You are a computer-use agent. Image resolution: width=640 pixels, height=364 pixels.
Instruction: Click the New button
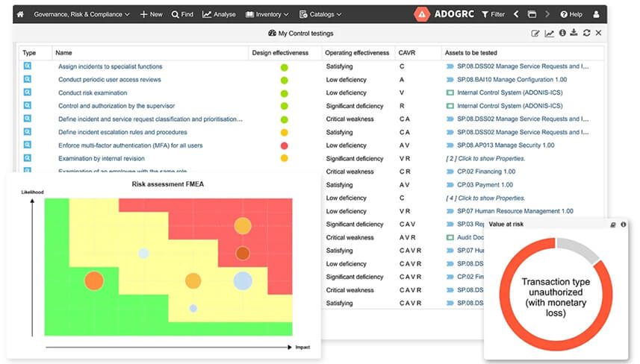(151, 14)
